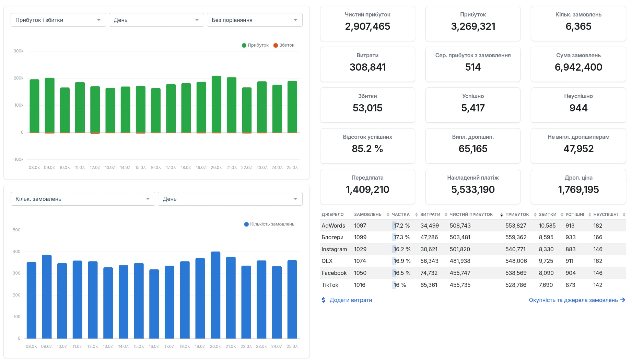Select the Передплата 1,409,210 card

367,186
